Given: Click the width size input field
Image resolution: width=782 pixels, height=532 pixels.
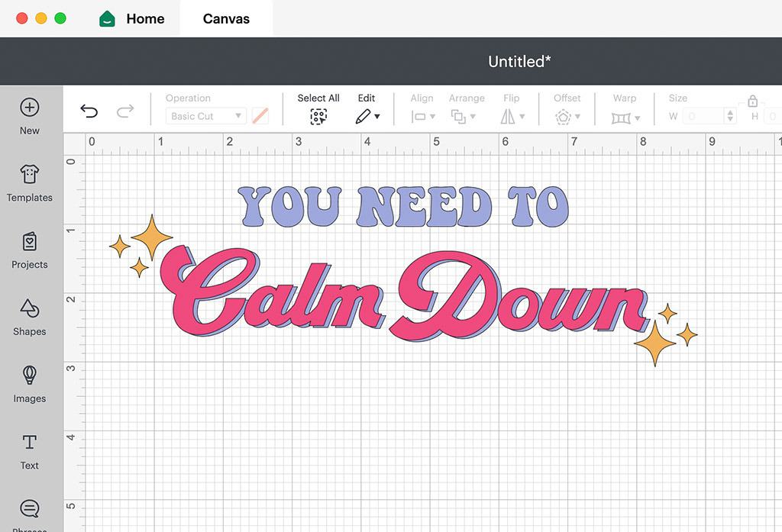Looking at the screenshot, I should [x=703, y=116].
